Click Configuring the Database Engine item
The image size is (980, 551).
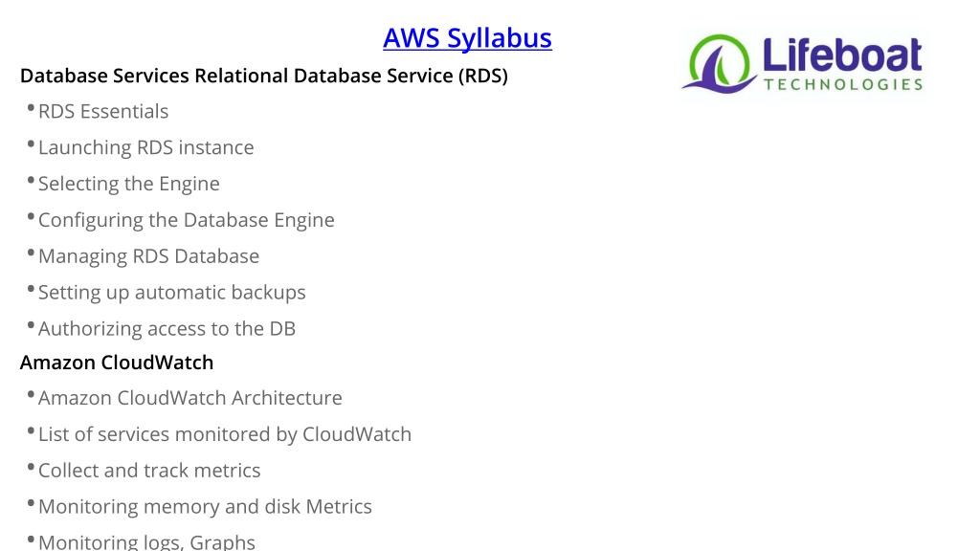click(187, 220)
